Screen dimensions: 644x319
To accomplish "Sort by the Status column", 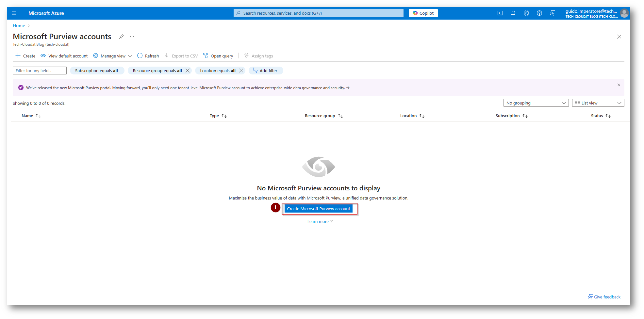I will coord(601,116).
